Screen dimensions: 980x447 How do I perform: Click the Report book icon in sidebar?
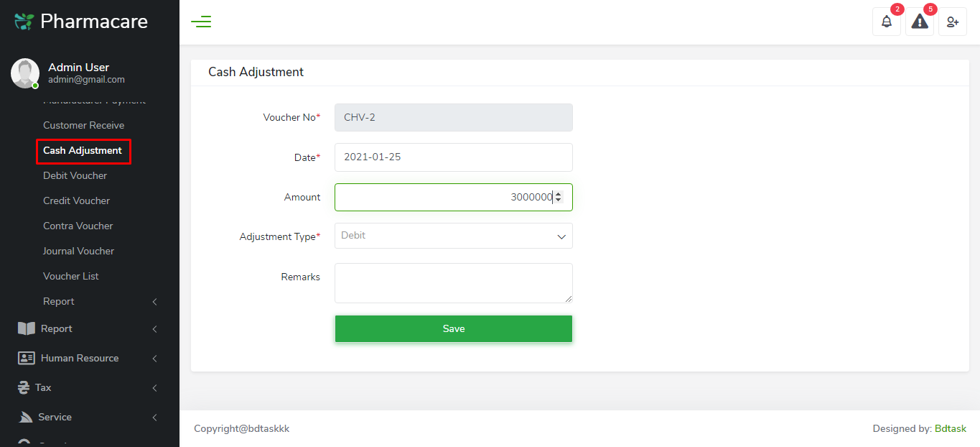tap(27, 328)
